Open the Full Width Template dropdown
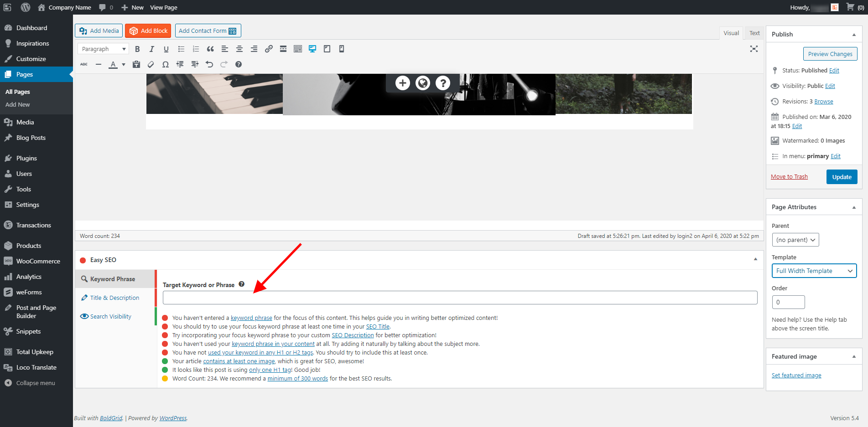This screenshot has height=427, width=868. (x=814, y=271)
